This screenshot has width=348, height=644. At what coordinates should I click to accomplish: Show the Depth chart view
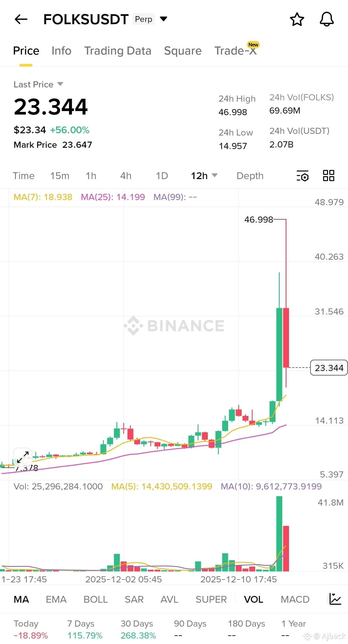tap(250, 176)
